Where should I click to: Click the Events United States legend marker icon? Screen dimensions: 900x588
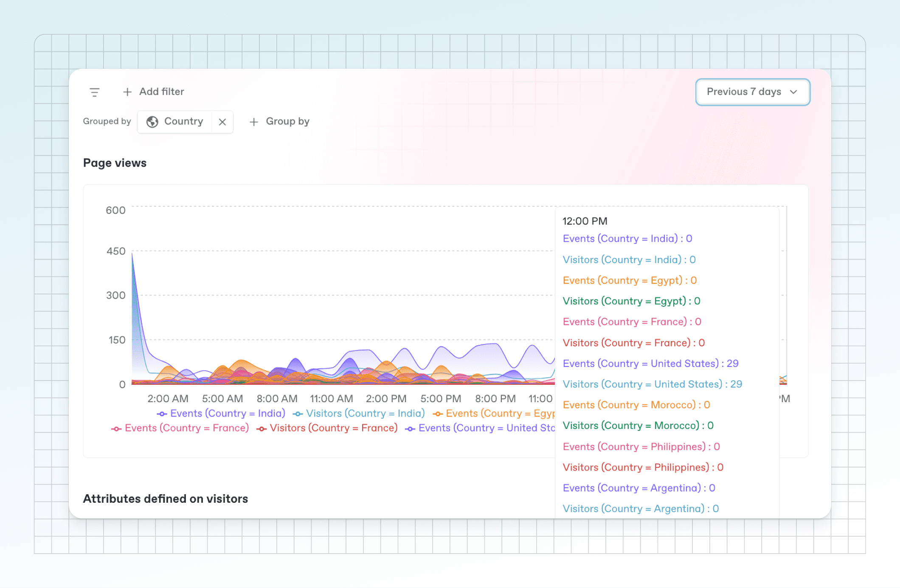[x=410, y=428]
